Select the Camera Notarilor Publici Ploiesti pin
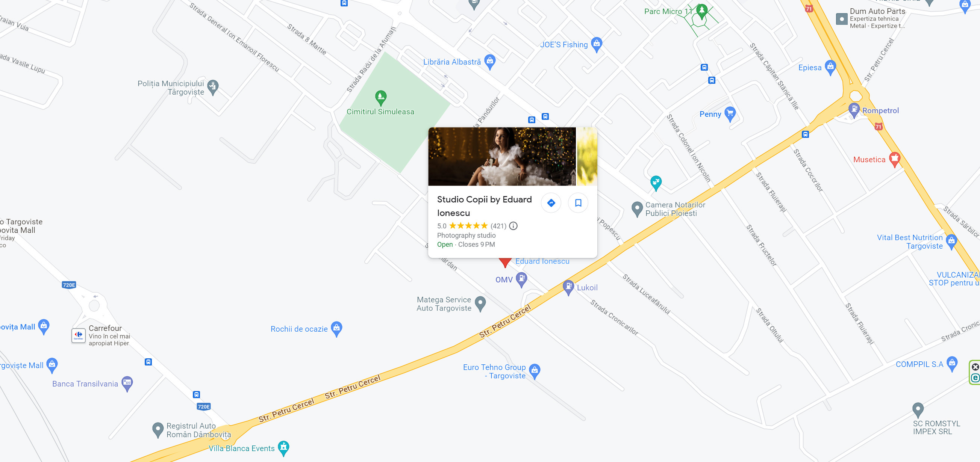The width and height of the screenshot is (980, 462). tap(636, 209)
